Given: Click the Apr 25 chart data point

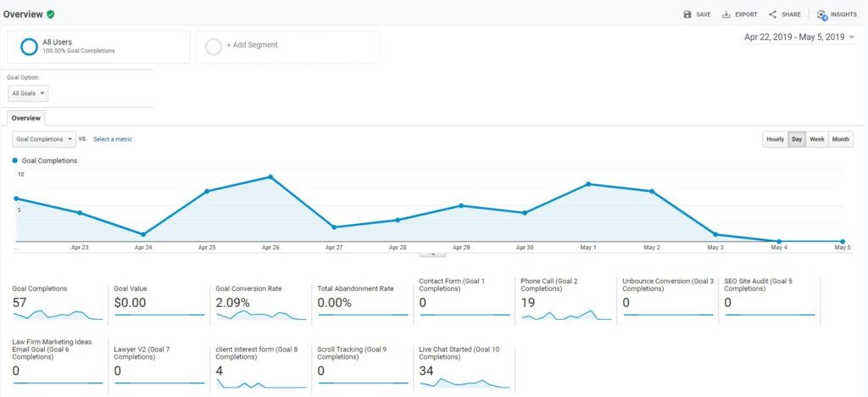Looking at the screenshot, I should [x=207, y=191].
